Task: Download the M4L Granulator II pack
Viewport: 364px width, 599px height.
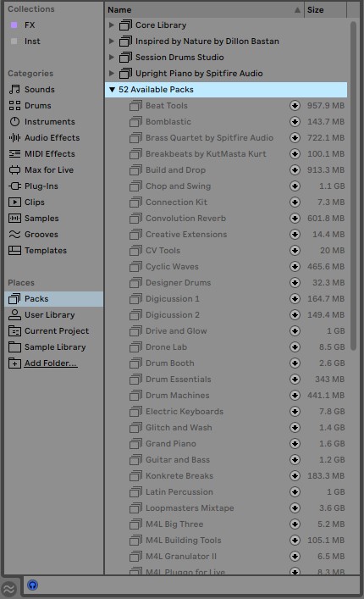Action: pos(295,556)
